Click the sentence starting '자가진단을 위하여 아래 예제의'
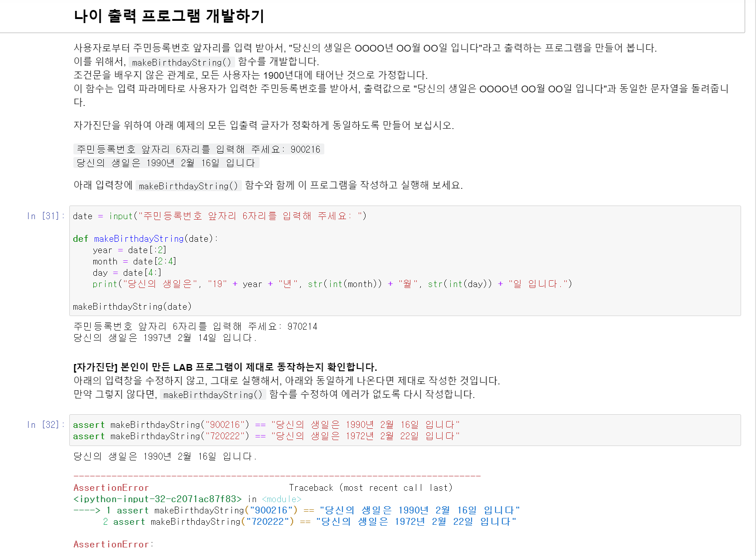Viewport: 756px width, 556px height. pos(264,125)
